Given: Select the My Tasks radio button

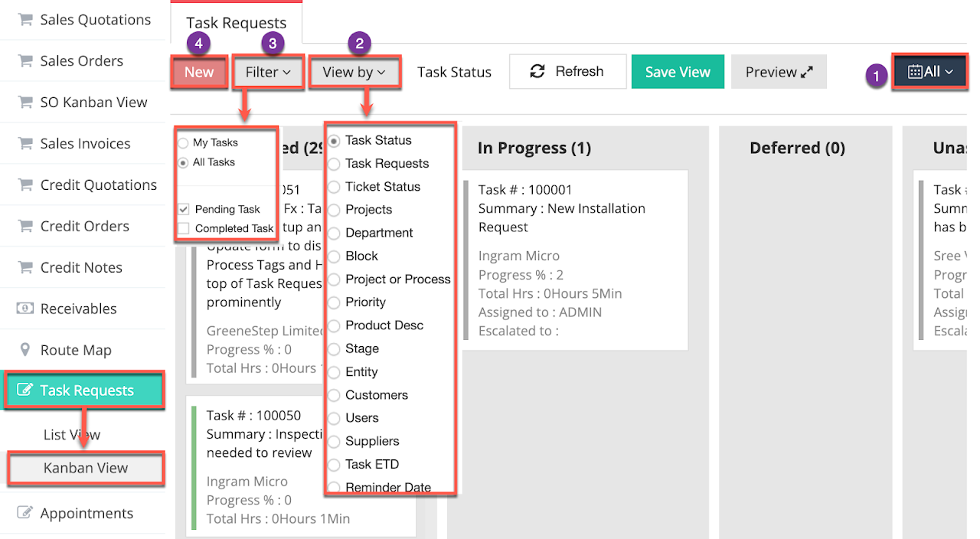Looking at the screenshot, I should pyautogui.click(x=183, y=143).
